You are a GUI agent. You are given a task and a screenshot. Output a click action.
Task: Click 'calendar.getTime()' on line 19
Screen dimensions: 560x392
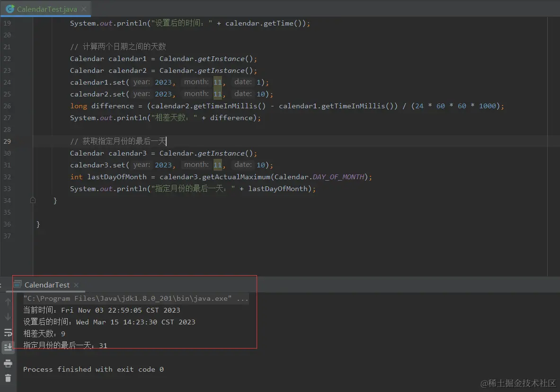(264, 23)
